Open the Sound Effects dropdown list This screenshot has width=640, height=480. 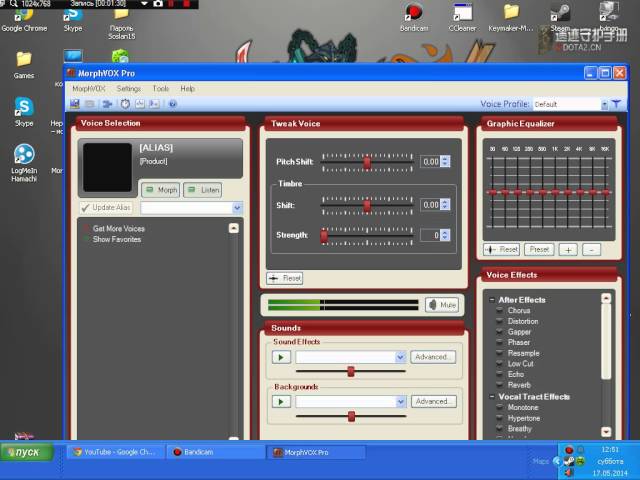pos(400,357)
